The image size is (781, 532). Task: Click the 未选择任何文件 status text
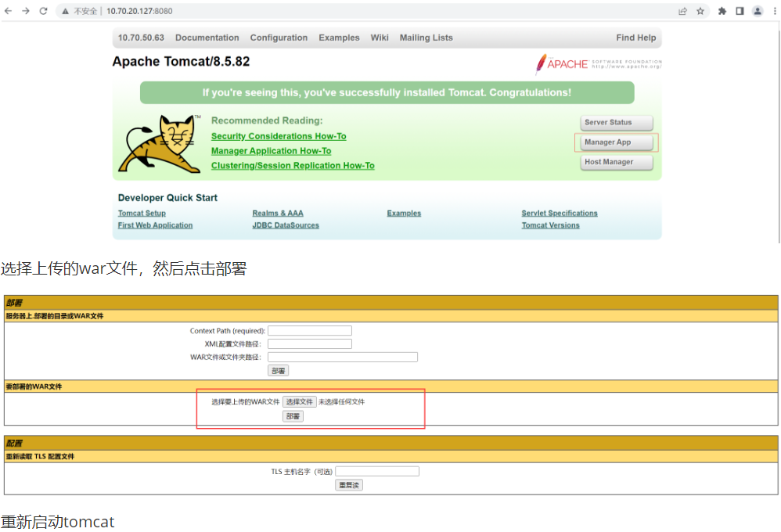(342, 402)
